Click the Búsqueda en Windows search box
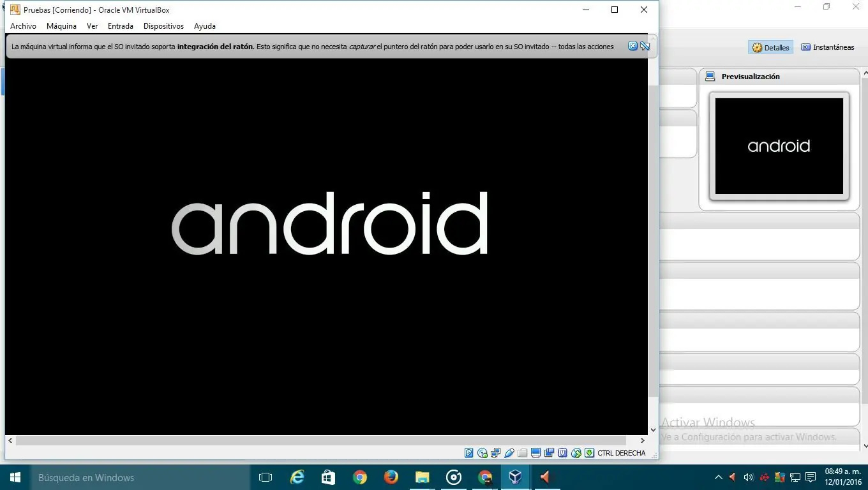Viewport: 868px width, 490px height. click(140, 477)
